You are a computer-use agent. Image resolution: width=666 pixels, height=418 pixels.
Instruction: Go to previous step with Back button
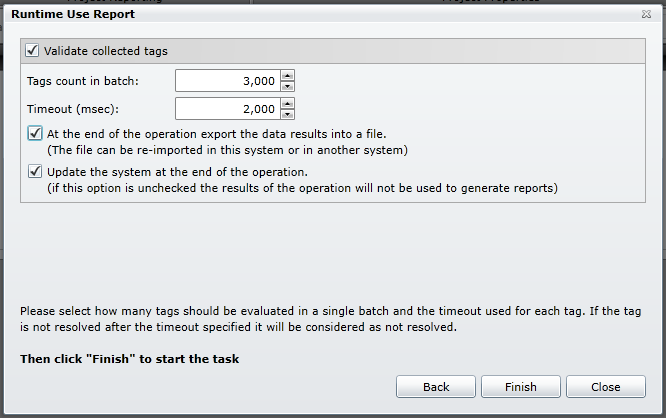(436, 387)
